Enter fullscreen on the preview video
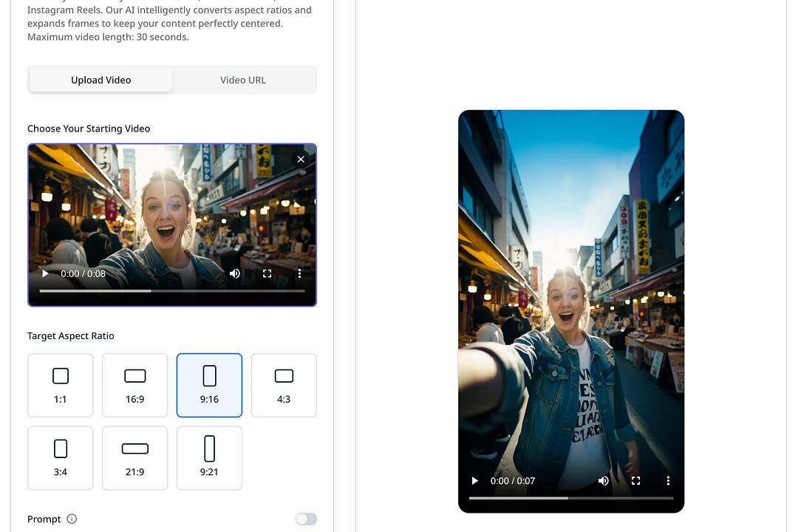 (635, 480)
